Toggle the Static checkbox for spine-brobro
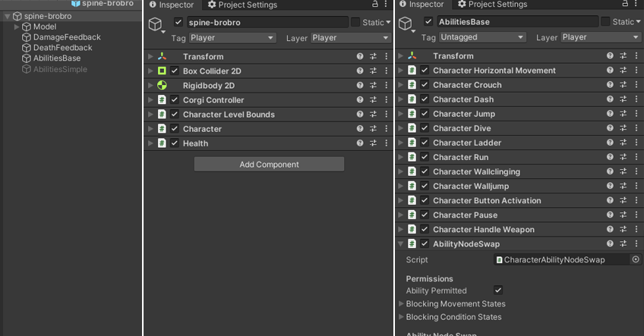 tap(355, 23)
